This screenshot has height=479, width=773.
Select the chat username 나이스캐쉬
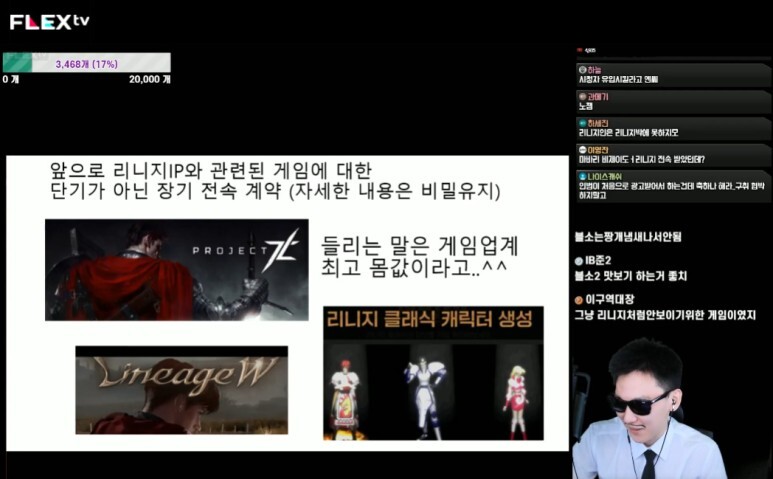point(604,176)
